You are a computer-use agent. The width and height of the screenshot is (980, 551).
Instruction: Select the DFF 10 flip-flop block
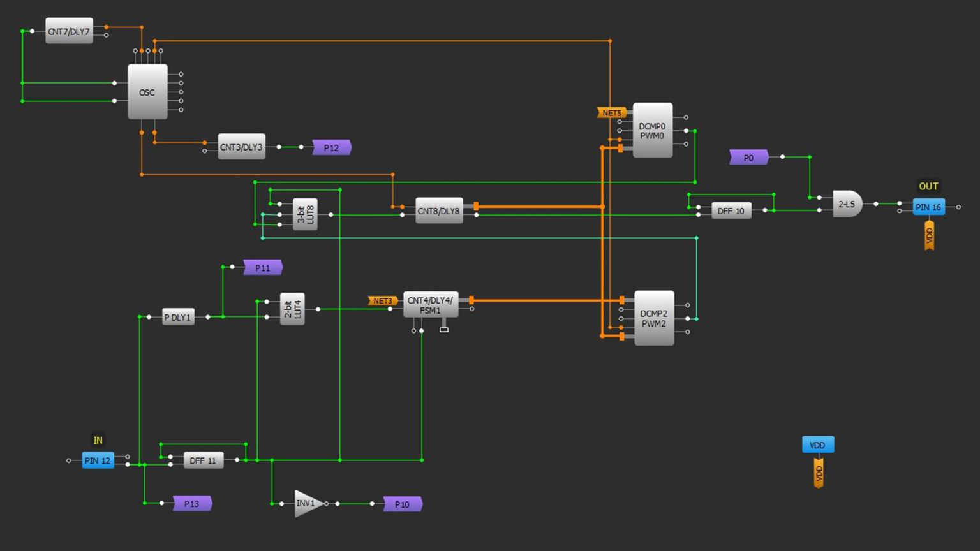click(731, 210)
